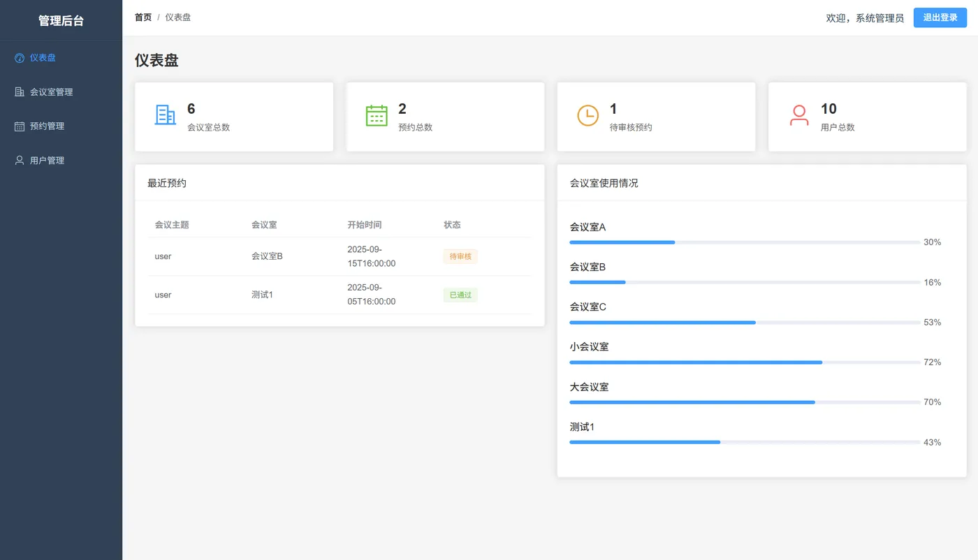Click the 会议室A room label
This screenshot has width=978, height=560.
587,227
